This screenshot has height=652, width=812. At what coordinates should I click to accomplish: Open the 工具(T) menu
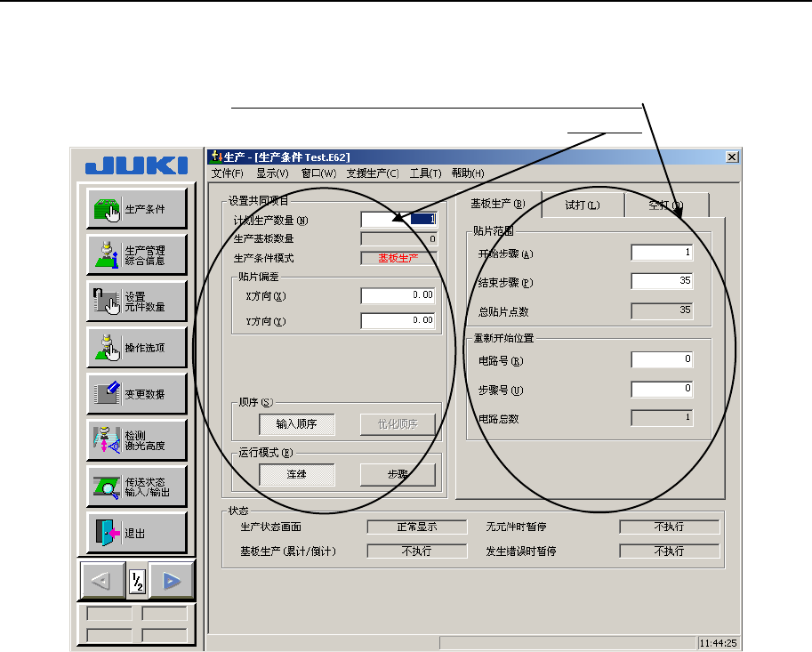[x=425, y=173]
